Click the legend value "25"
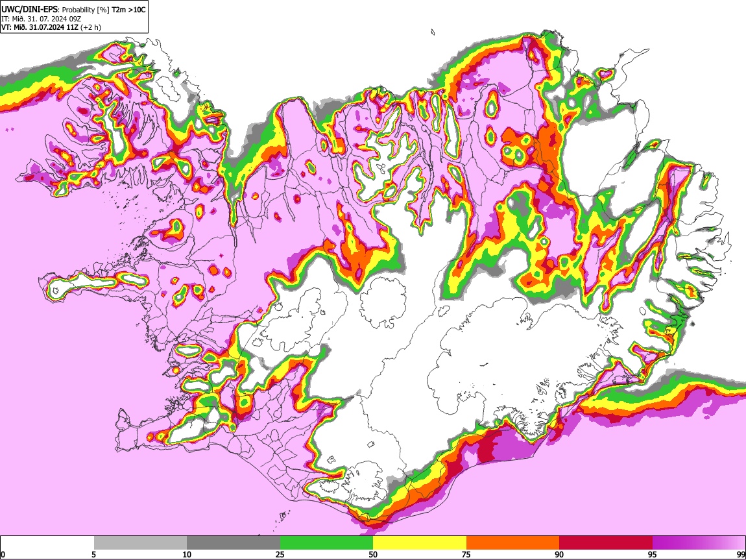 (280, 554)
